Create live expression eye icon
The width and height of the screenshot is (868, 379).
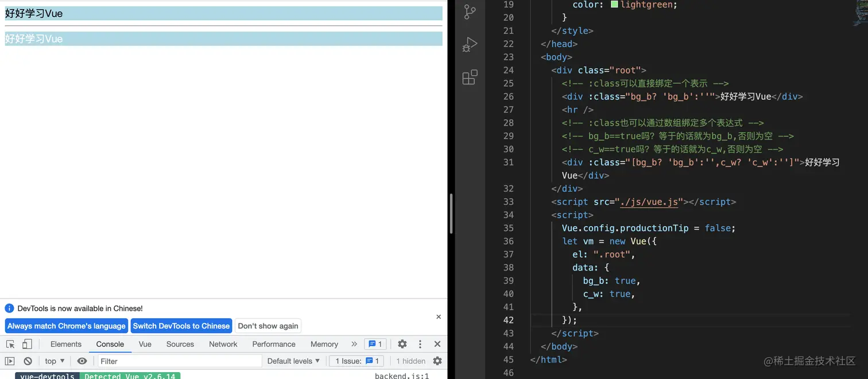pyautogui.click(x=82, y=361)
